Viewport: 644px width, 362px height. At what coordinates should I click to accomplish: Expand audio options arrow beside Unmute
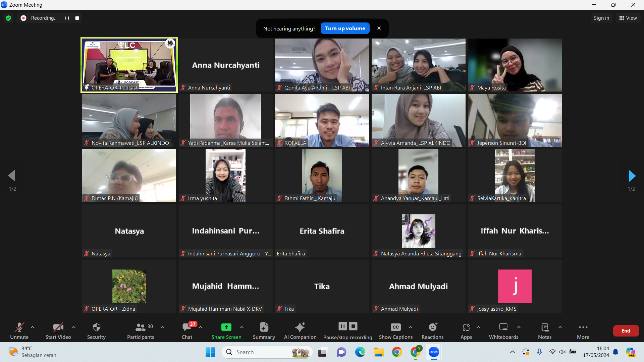pos(33,327)
